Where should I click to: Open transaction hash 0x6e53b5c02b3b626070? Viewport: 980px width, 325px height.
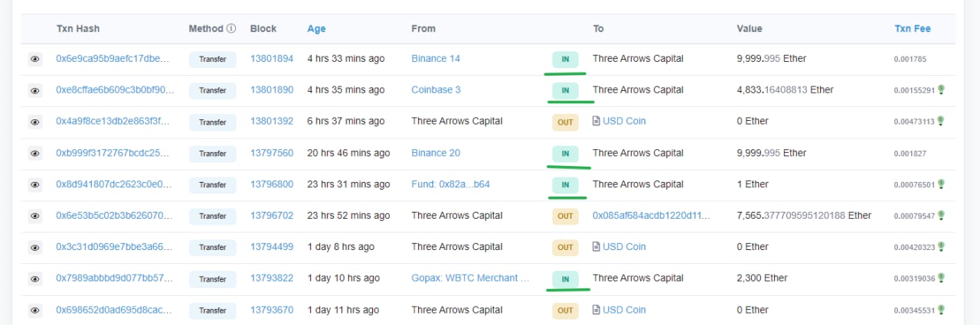(113, 216)
